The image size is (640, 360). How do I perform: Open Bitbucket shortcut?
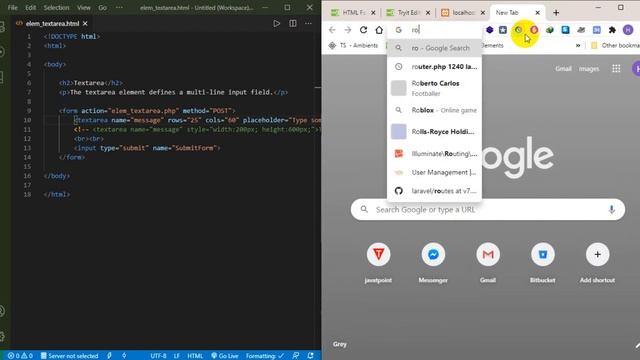[x=543, y=262]
